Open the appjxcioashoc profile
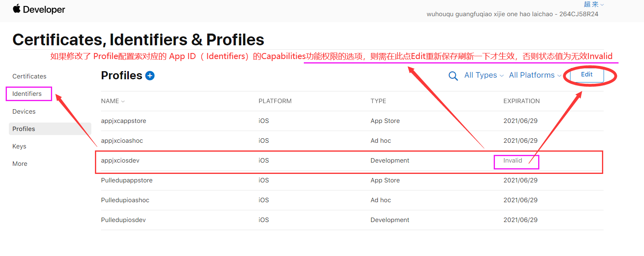The width and height of the screenshot is (644, 256). (122, 141)
